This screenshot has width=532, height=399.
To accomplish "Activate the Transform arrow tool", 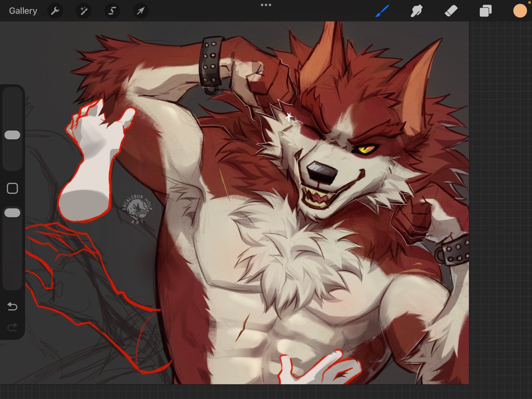I will (x=141, y=11).
